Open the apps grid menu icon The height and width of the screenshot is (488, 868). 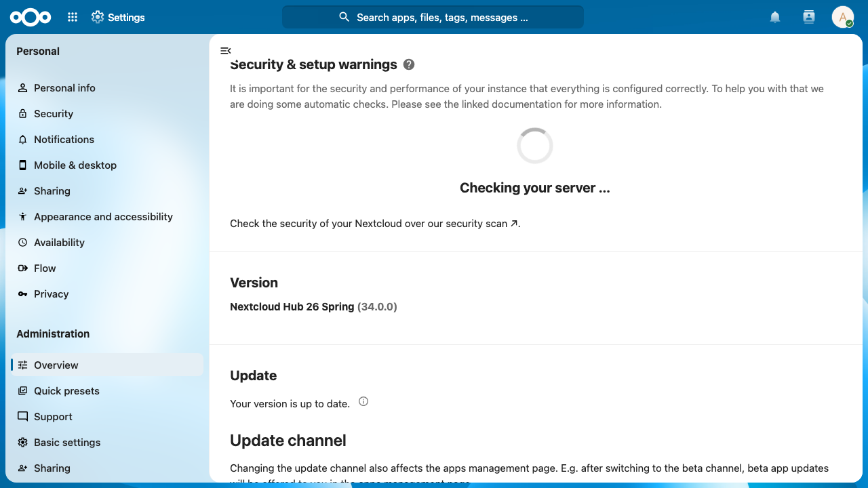point(73,18)
